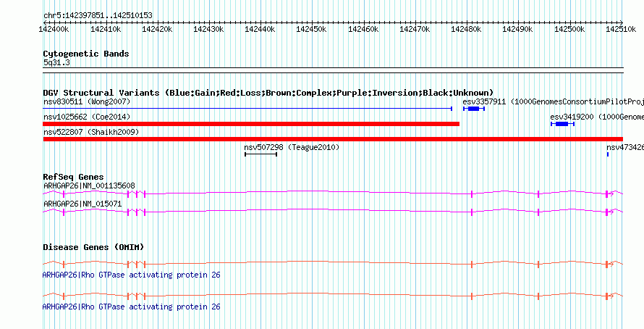Viewport: 644px width, 329px height.
Task: Select the black nsv507298 variant bracket
Action: click(260, 154)
